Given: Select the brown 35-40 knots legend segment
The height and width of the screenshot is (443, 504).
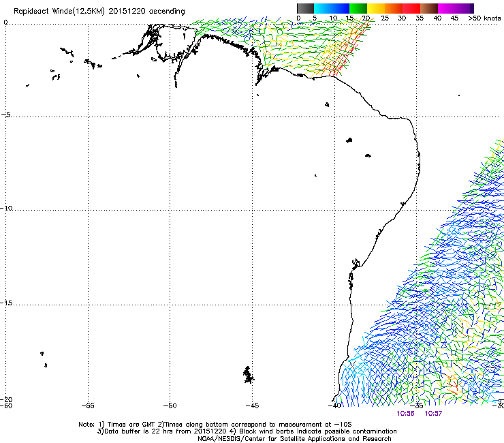Looking at the screenshot, I should click(x=429, y=8).
